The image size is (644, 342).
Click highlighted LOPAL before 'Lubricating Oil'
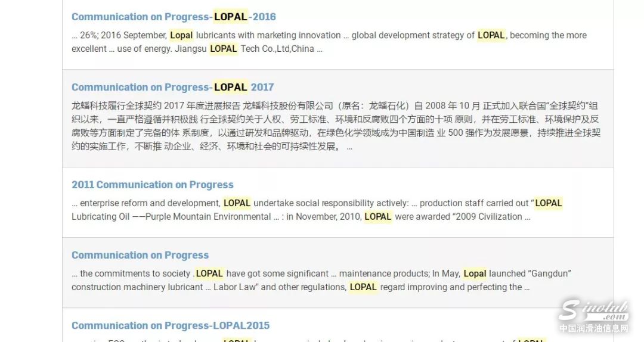(548, 203)
